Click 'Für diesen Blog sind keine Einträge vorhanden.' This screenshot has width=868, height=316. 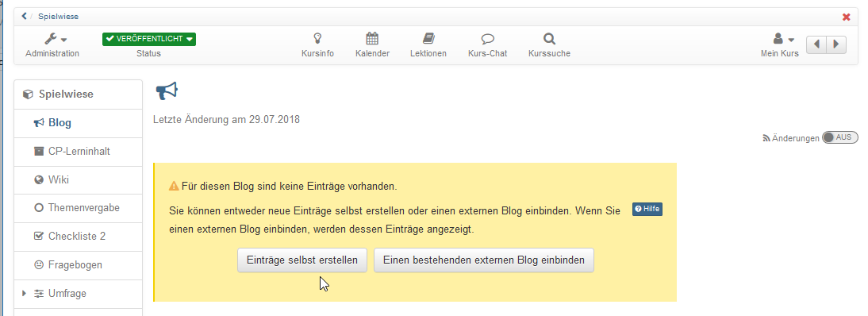[x=289, y=187]
